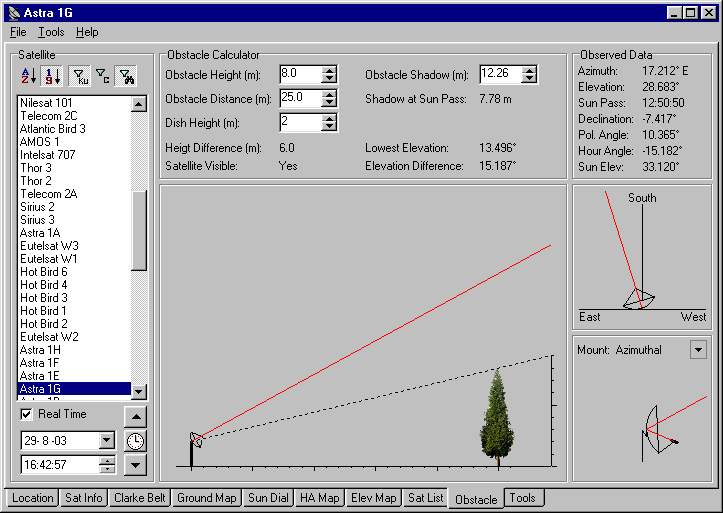The height and width of the screenshot is (513, 723).
Task: Click the up arrow button above the clock
Action: pos(136,417)
